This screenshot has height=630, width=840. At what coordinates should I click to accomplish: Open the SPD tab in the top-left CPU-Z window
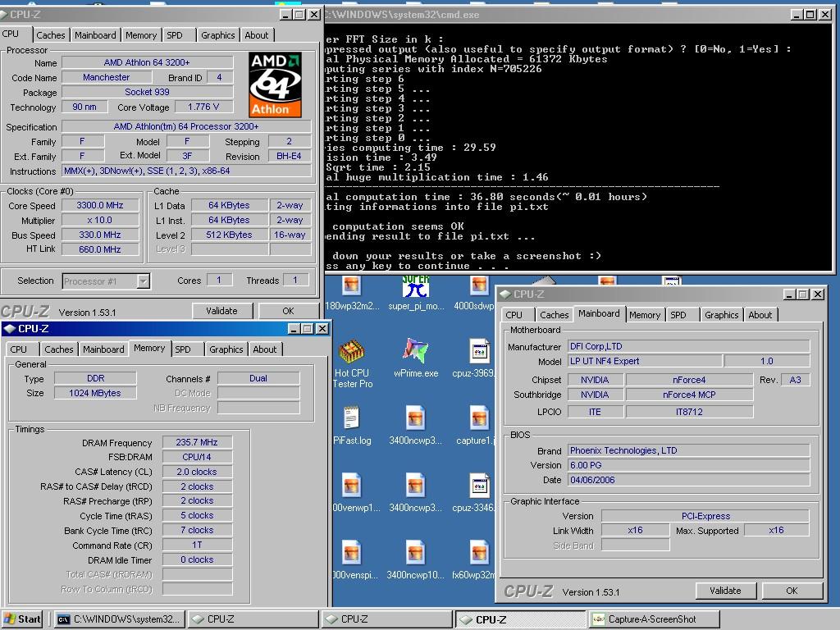pyautogui.click(x=175, y=35)
